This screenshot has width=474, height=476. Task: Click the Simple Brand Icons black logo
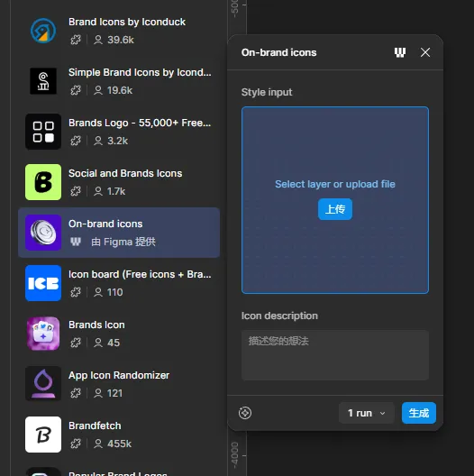(43, 81)
